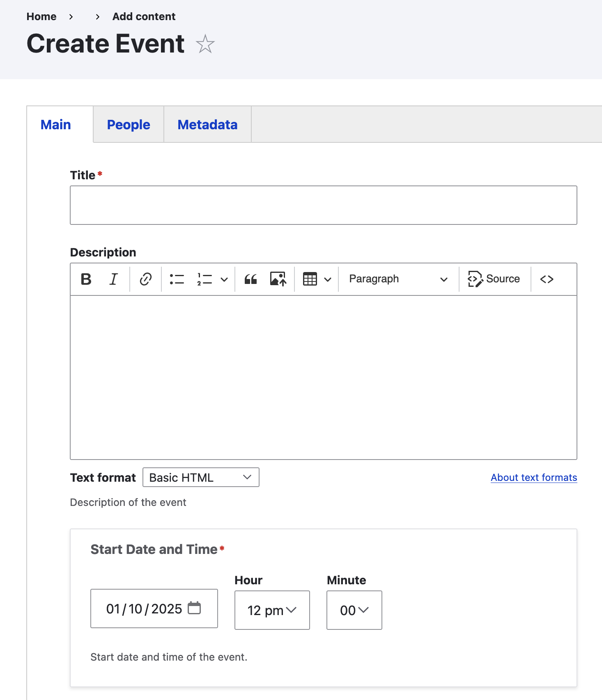This screenshot has width=602, height=700.
Task: Insert a bulleted list
Action: pos(177,279)
